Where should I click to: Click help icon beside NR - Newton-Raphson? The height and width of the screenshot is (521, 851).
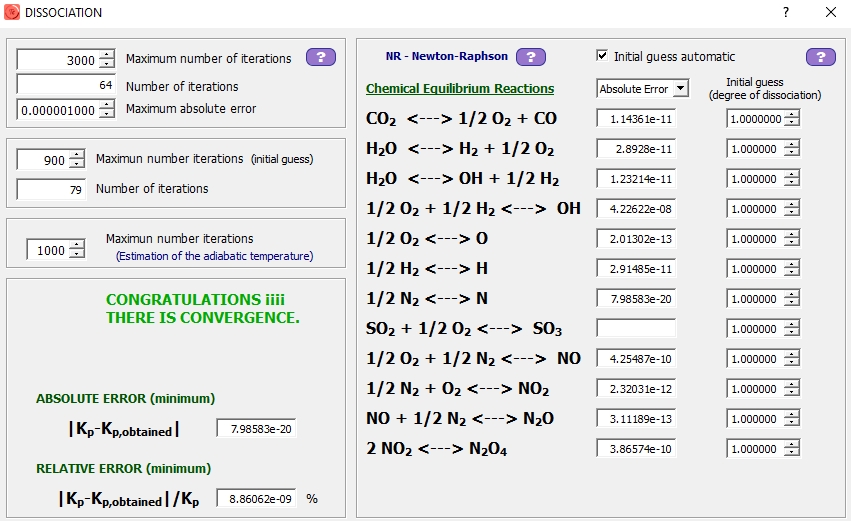[530, 57]
